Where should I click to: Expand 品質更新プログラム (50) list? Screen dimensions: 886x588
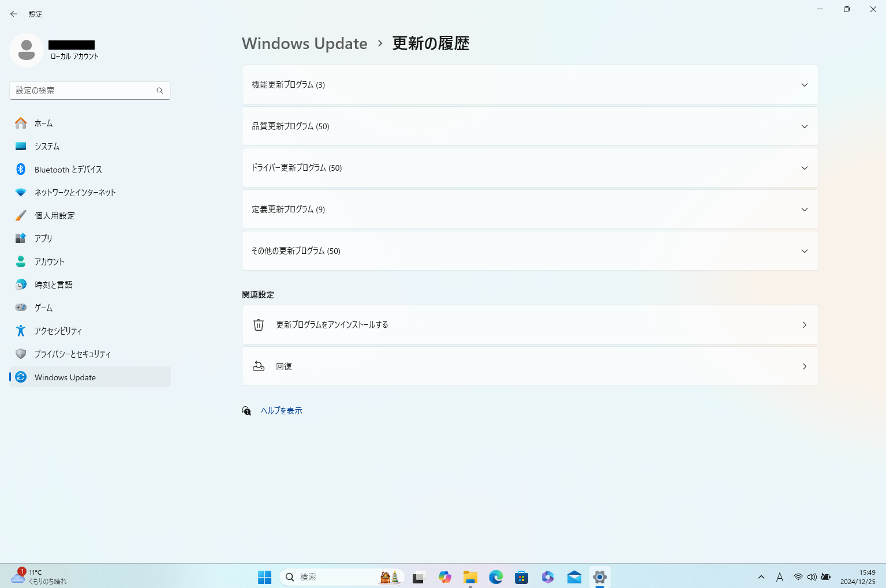click(x=529, y=126)
